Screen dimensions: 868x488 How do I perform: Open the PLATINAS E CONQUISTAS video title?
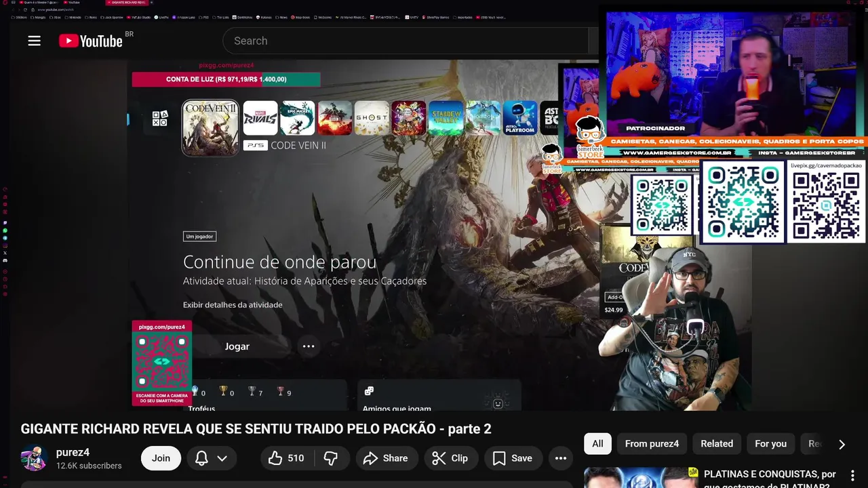pyautogui.click(x=770, y=480)
